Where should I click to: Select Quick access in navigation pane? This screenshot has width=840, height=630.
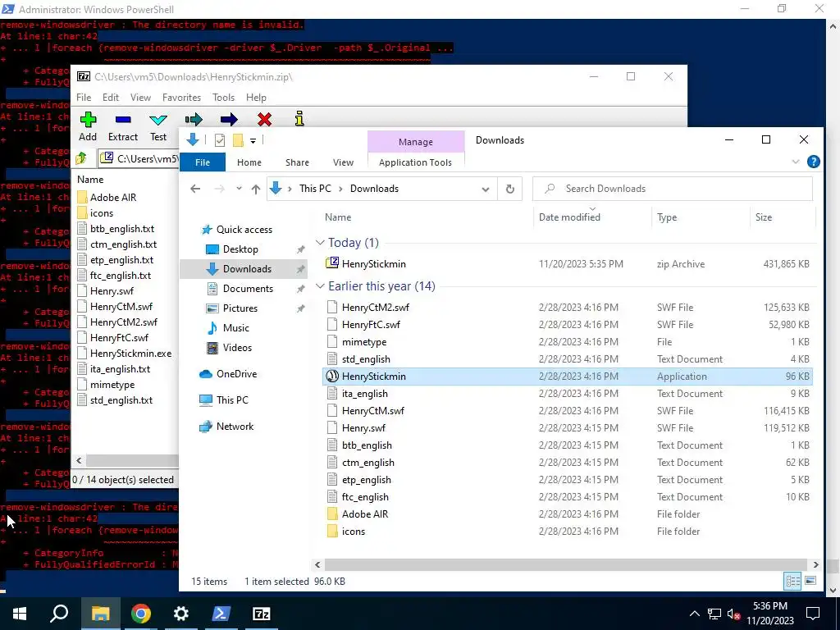244,230
